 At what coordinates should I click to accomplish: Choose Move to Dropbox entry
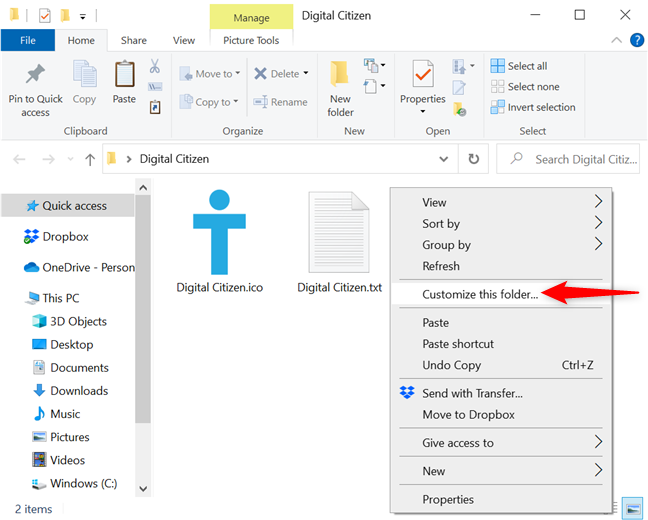pos(500,415)
